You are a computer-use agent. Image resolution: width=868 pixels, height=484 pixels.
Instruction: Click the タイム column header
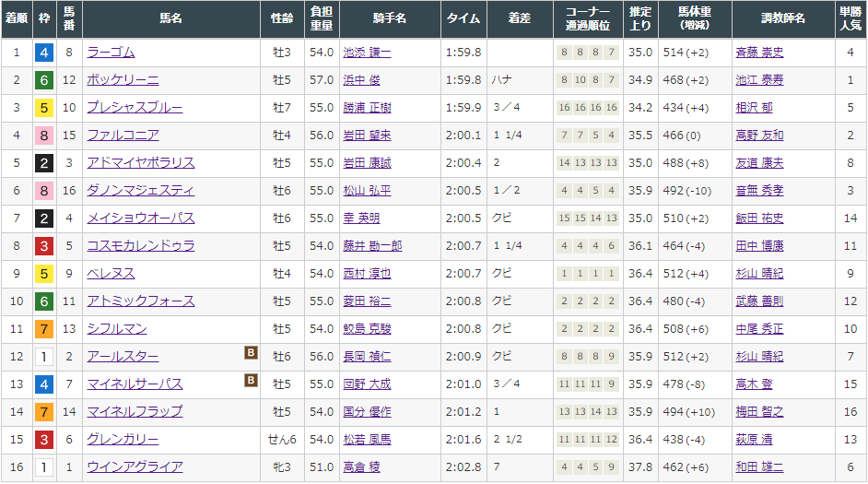(x=463, y=18)
